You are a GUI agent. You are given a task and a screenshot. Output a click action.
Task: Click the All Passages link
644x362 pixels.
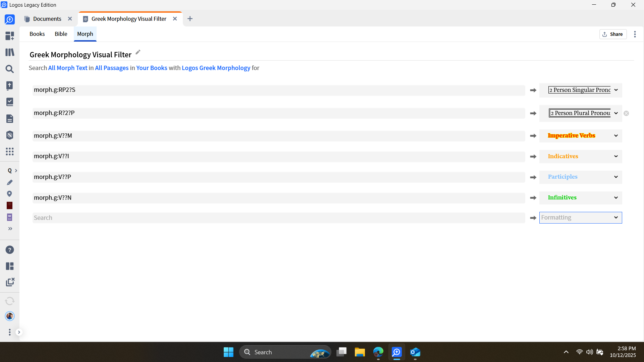click(112, 68)
